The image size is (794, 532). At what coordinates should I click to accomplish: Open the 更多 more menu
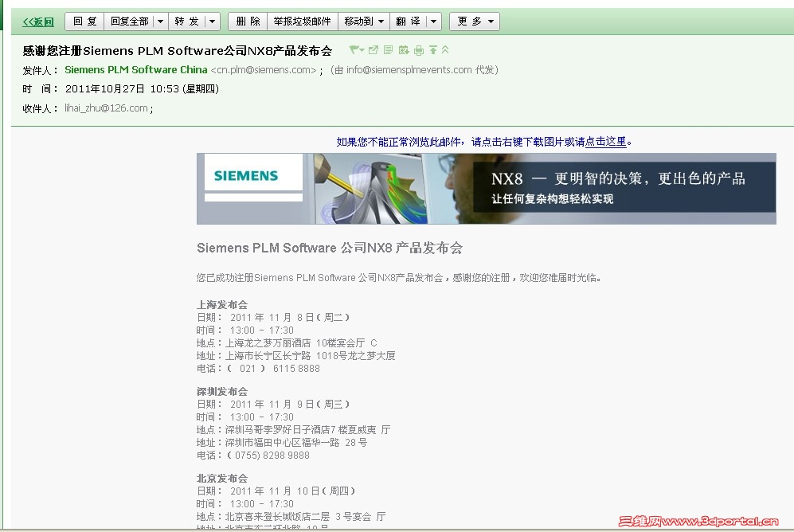[475, 22]
